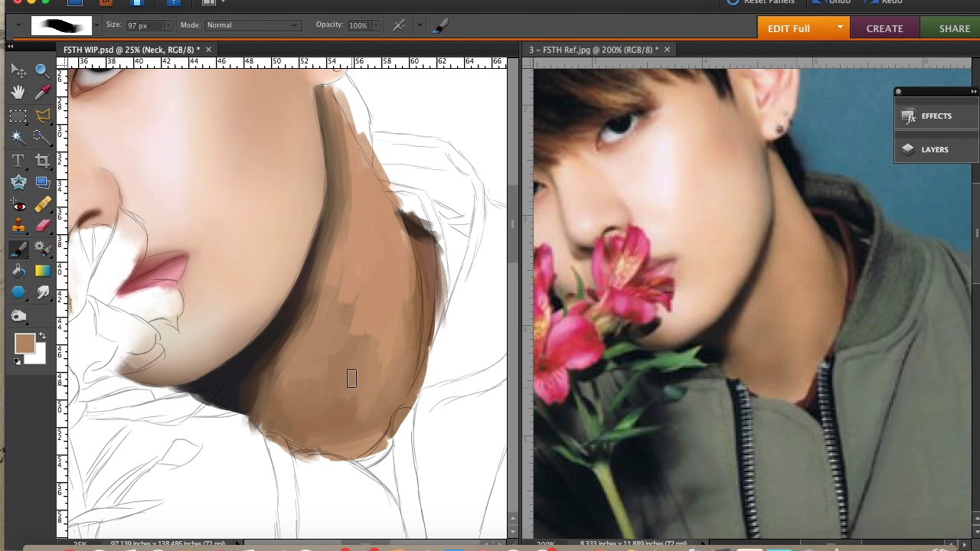980x551 pixels.
Task: Select the Move tool
Action: click(x=18, y=71)
